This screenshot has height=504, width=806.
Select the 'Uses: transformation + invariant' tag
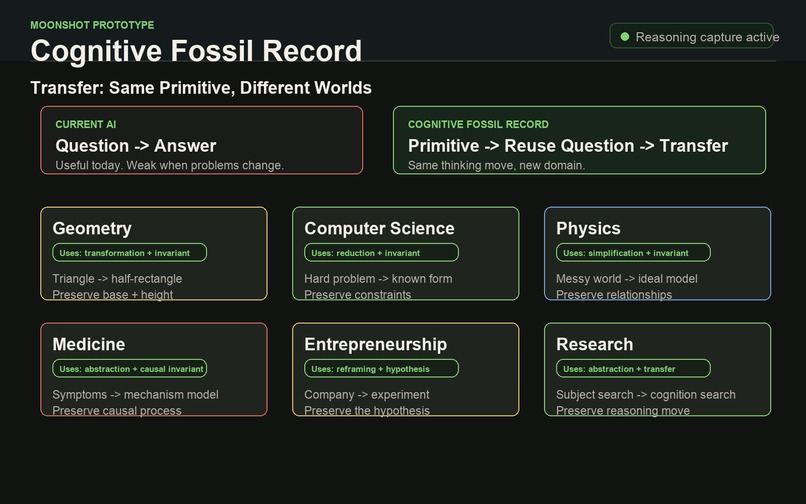pos(130,253)
